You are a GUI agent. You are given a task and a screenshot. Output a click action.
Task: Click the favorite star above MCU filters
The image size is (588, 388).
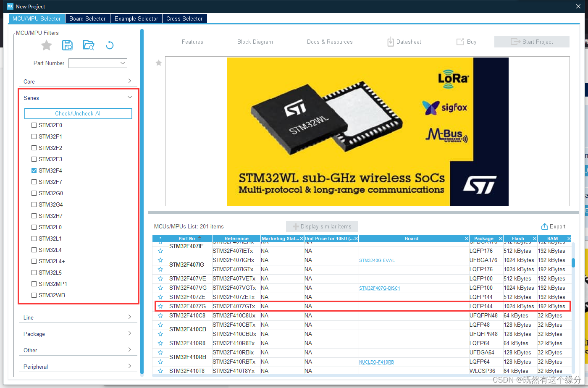click(x=46, y=45)
